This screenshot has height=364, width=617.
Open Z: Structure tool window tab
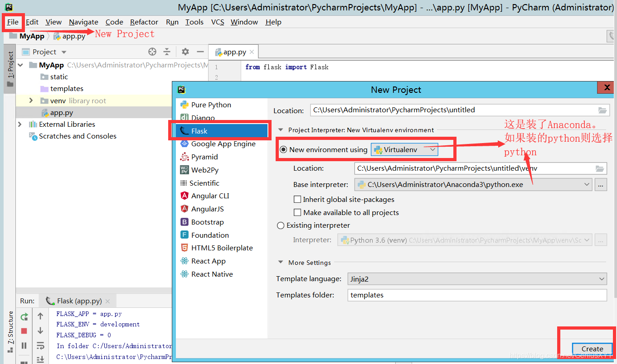coord(10,331)
